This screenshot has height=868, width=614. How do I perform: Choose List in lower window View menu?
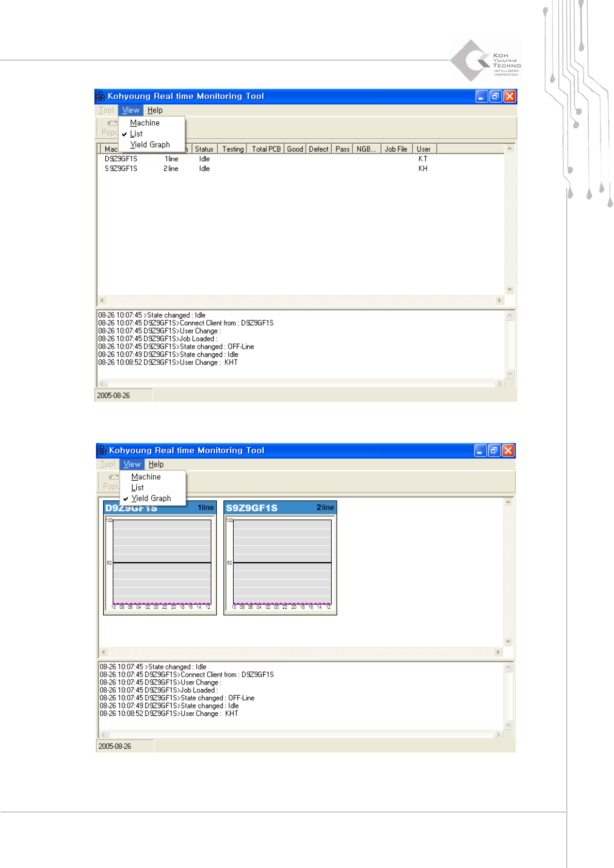point(137,487)
